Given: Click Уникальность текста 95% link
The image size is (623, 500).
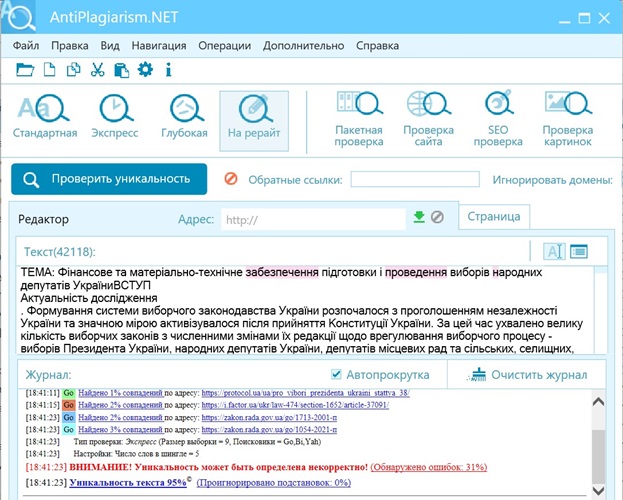Looking at the screenshot, I should 128,483.
